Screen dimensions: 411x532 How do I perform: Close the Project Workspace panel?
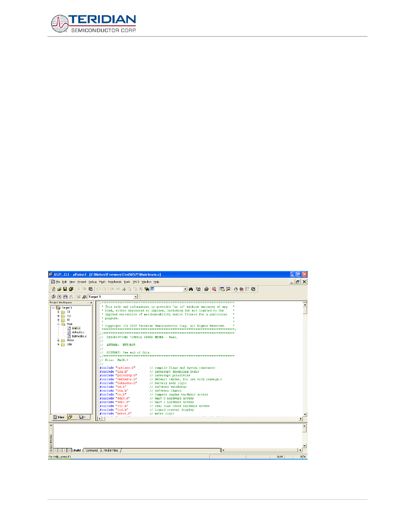tap(91, 302)
